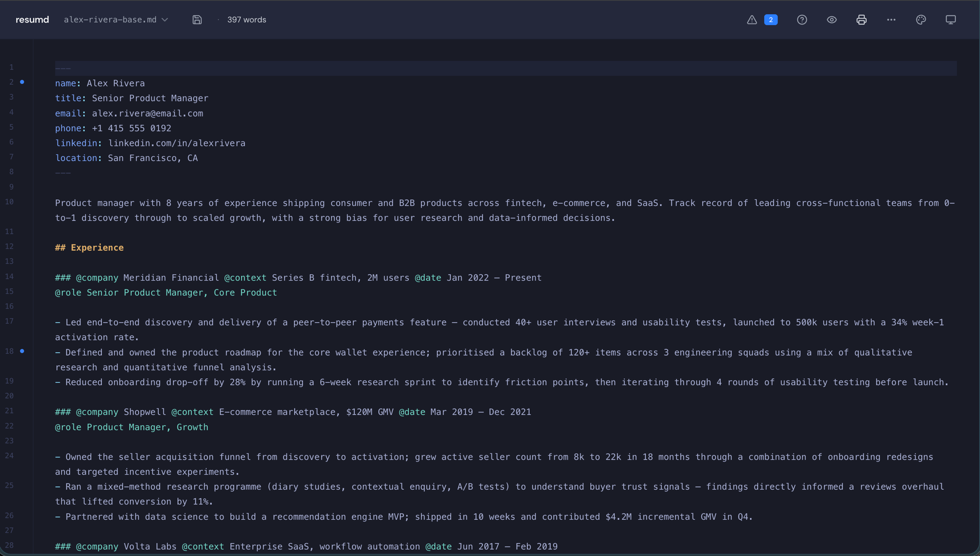The height and width of the screenshot is (556, 980).
Task: Click line number 21 in the gutter
Action: (9, 411)
